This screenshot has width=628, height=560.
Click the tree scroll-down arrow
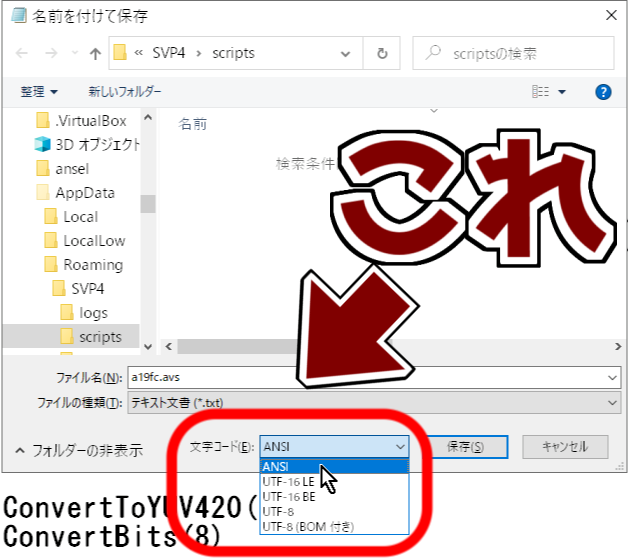[x=148, y=346]
